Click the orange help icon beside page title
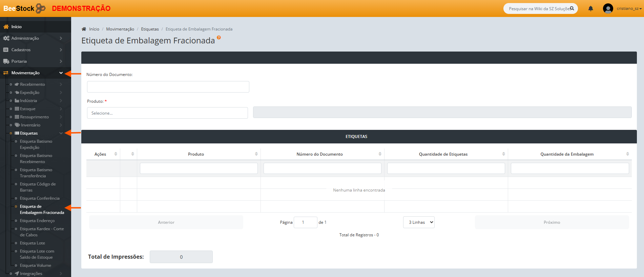Screen dimensions: 644x277 pyautogui.click(x=219, y=38)
